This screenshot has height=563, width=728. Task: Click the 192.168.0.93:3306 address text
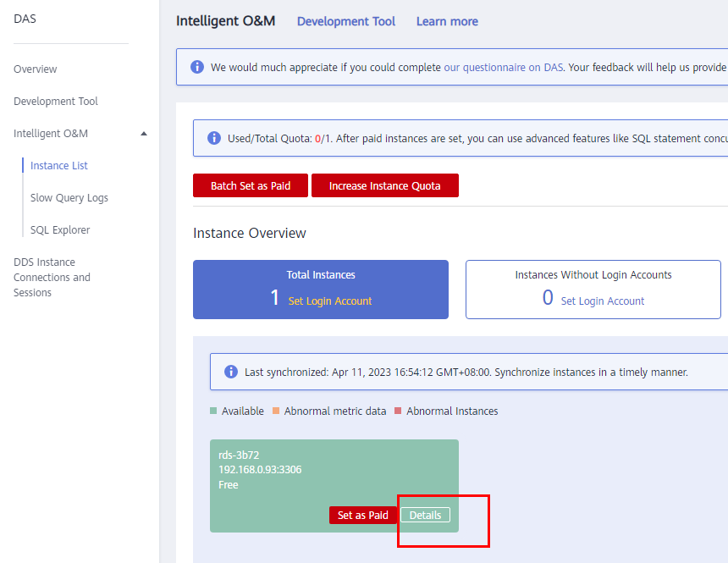click(260, 470)
